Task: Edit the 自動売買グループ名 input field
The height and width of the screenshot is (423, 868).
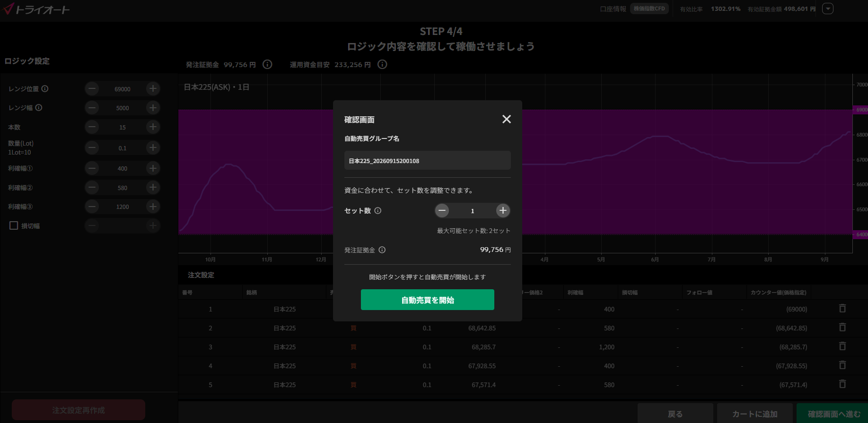Action: tap(428, 161)
